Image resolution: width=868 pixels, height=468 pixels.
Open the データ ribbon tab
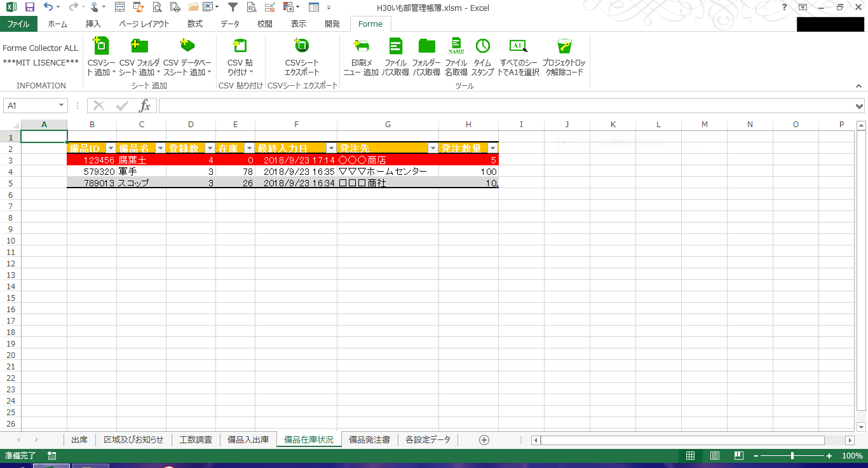(230, 24)
